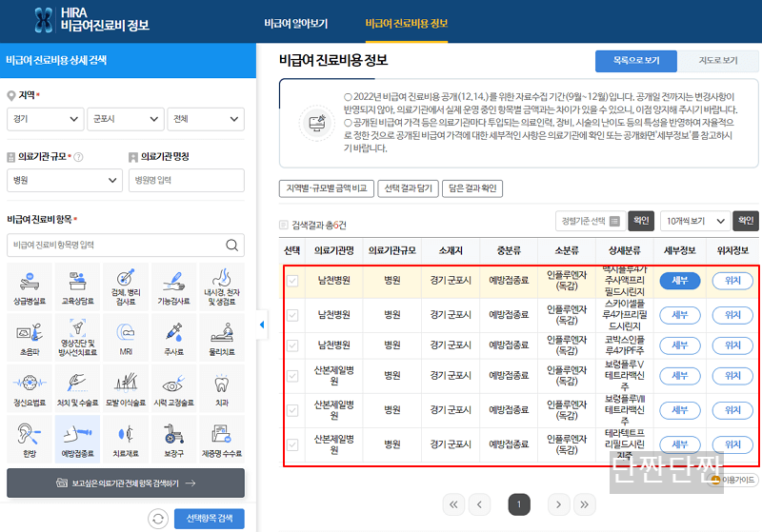Select the MRI category icon
Screen dimensions: 762x532
point(126,337)
